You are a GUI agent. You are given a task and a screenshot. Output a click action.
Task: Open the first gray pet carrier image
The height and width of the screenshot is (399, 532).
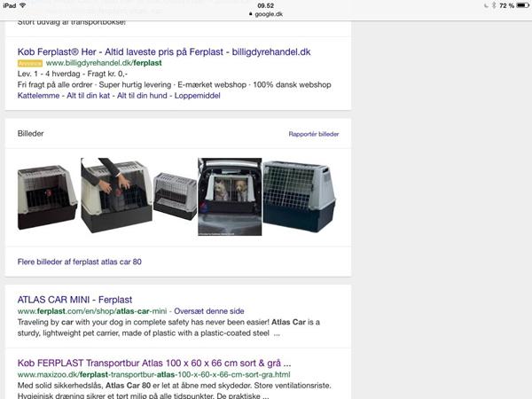click(47, 197)
